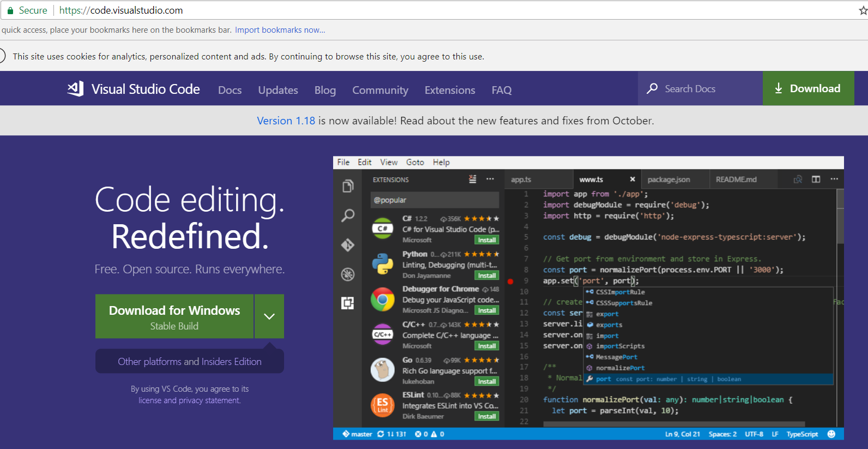This screenshot has height=449, width=868.
Task: Click the C/C++ extension icon
Action: [x=383, y=334]
